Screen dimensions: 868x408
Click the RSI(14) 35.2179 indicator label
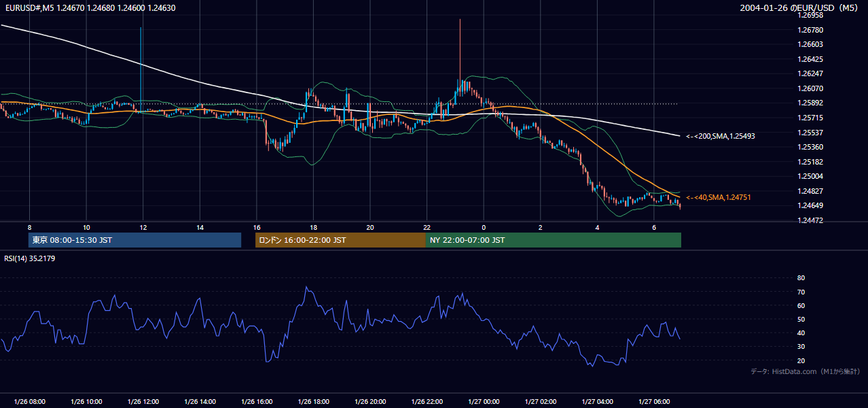point(29,258)
